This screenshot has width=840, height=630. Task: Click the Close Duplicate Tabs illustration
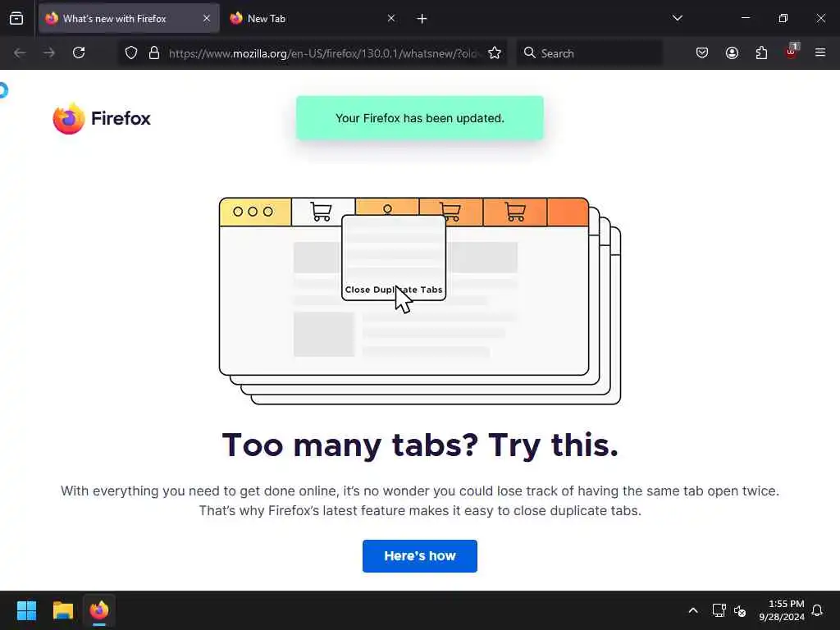(x=420, y=301)
